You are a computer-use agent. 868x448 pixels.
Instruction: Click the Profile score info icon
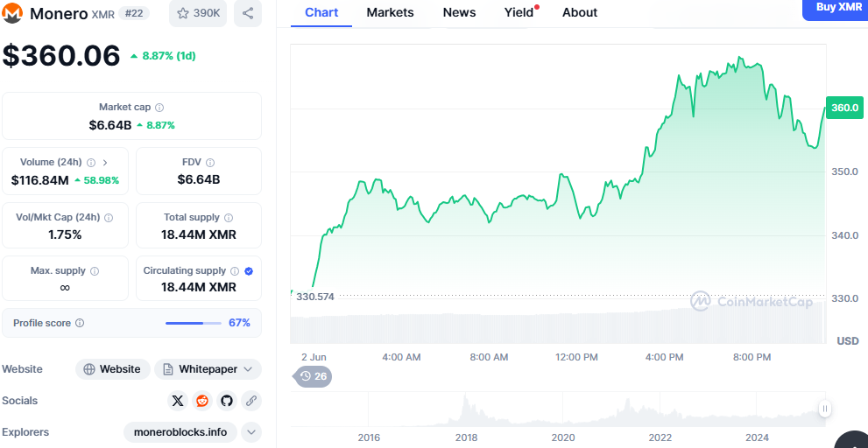pyautogui.click(x=80, y=323)
